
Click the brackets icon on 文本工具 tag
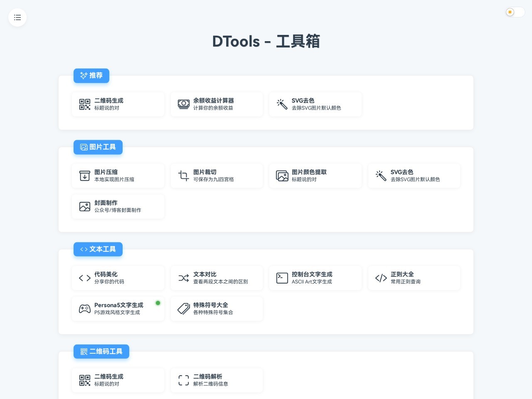[x=84, y=249]
